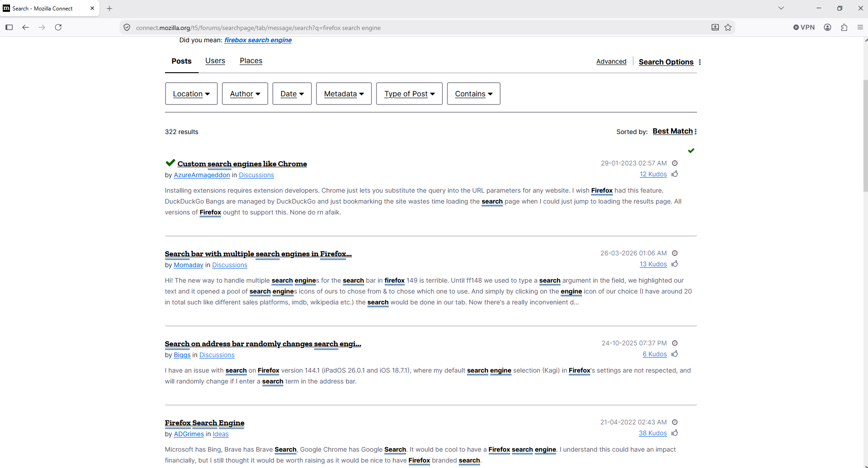This screenshot has width=868, height=468.
Task: Expand the Author filter dropdown
Action: click(x=245, y=94)
